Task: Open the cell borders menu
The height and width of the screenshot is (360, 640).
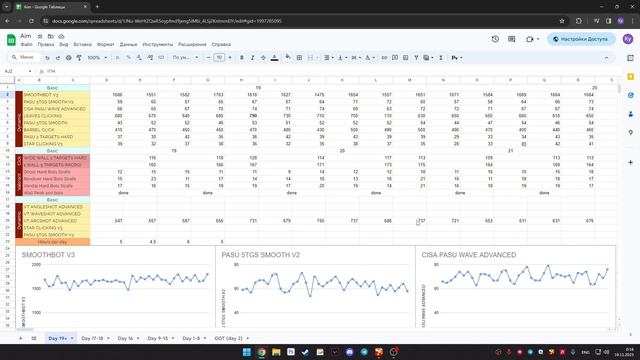Action: (x=299, y=58)
